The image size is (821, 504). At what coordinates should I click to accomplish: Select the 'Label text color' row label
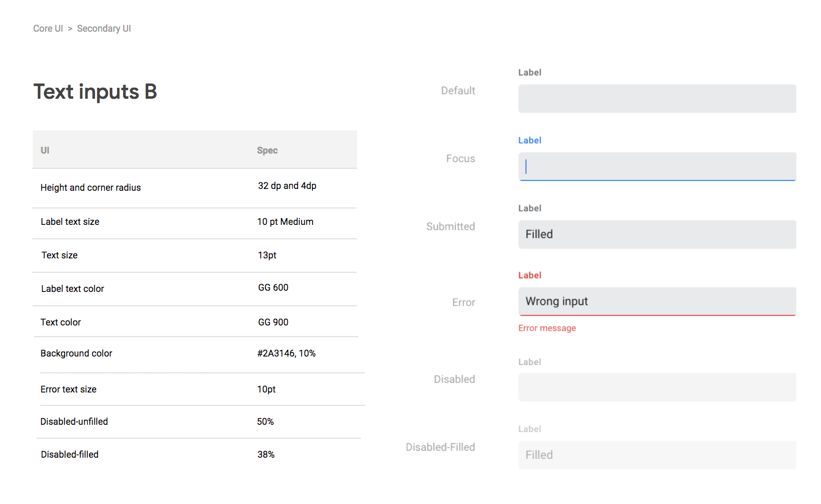[73, 289]
